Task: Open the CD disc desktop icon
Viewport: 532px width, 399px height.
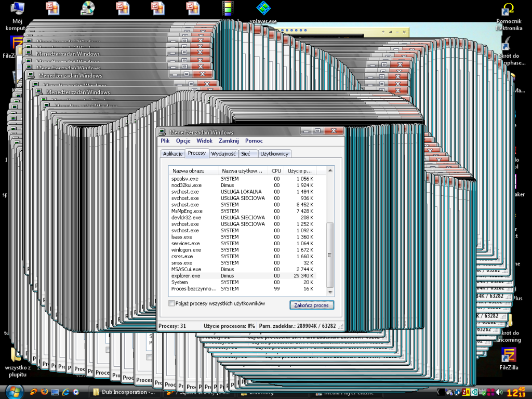Action: click(87, 8)
